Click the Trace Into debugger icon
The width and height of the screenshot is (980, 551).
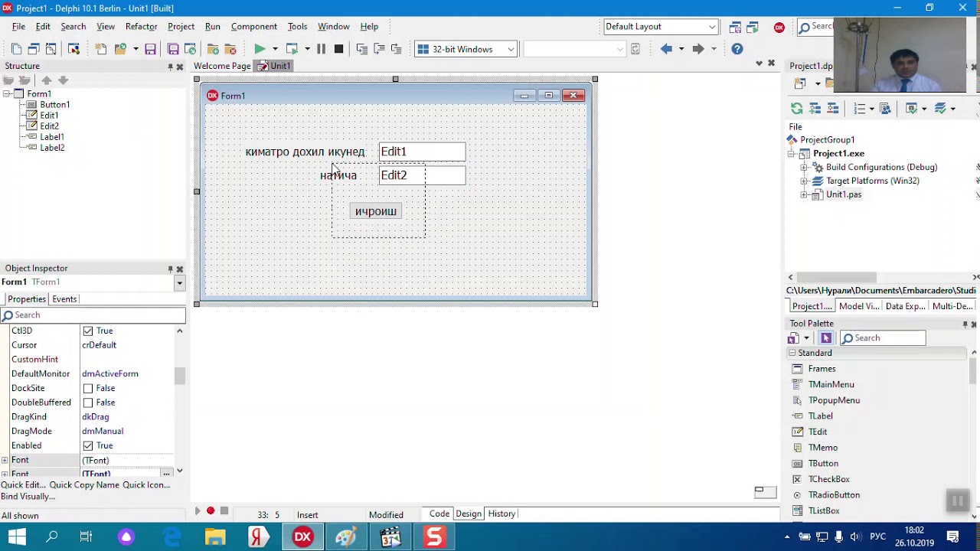coord(362,49)
